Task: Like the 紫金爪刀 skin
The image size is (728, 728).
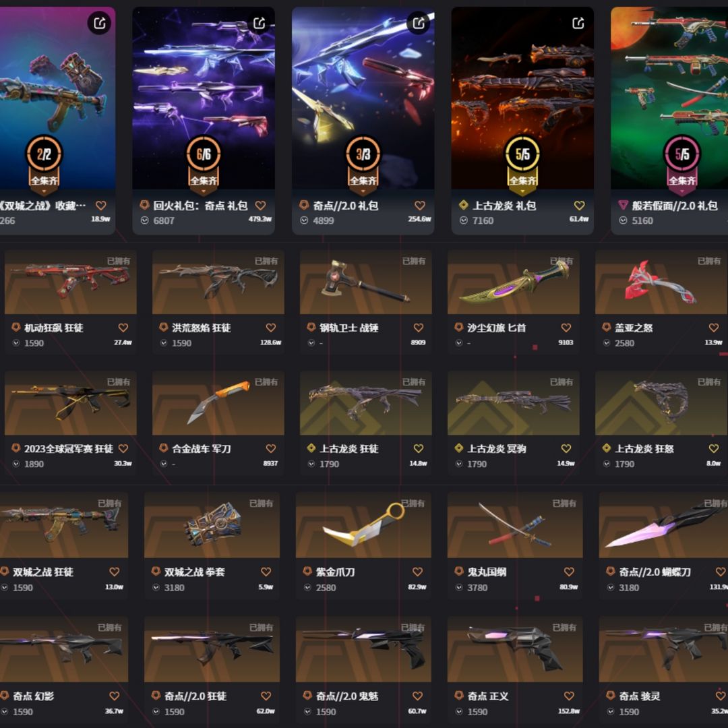Action: (417, 572)
